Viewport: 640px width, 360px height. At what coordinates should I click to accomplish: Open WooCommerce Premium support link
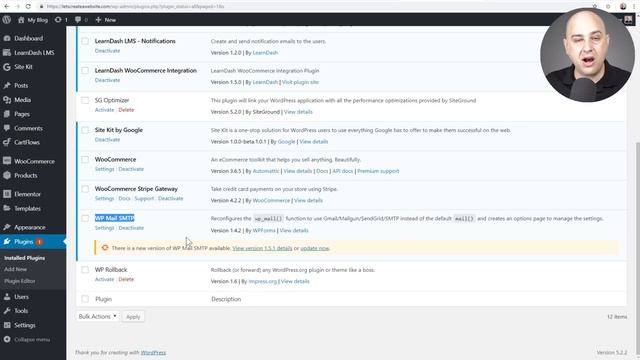click(378, 171)
